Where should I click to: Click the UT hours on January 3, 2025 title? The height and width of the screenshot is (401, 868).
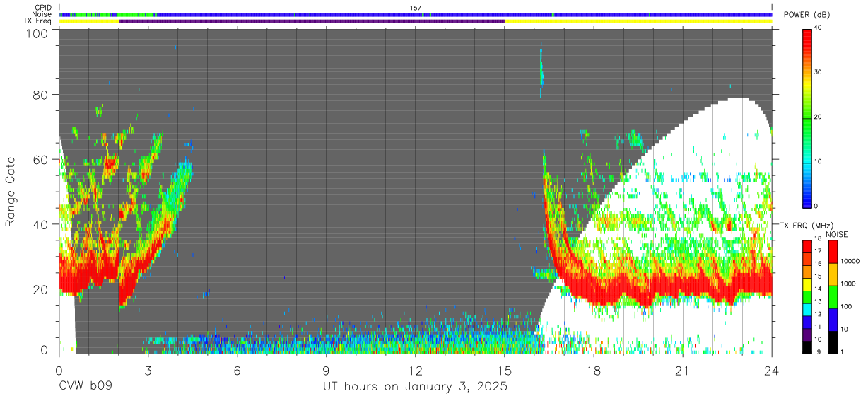pos(415,387)
